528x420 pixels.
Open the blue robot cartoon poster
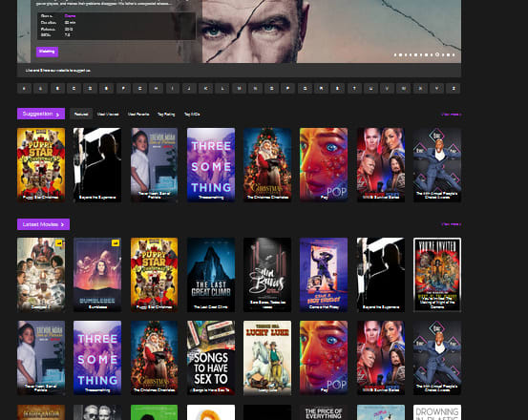click(x=324, y=275)
